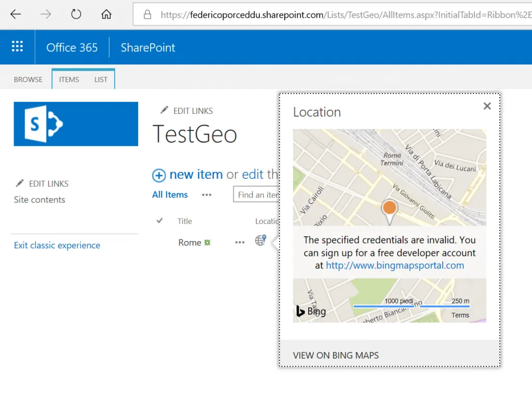532x400 pixels.
Task: Open the Rome list item
Action: click(x=190, y=243)
